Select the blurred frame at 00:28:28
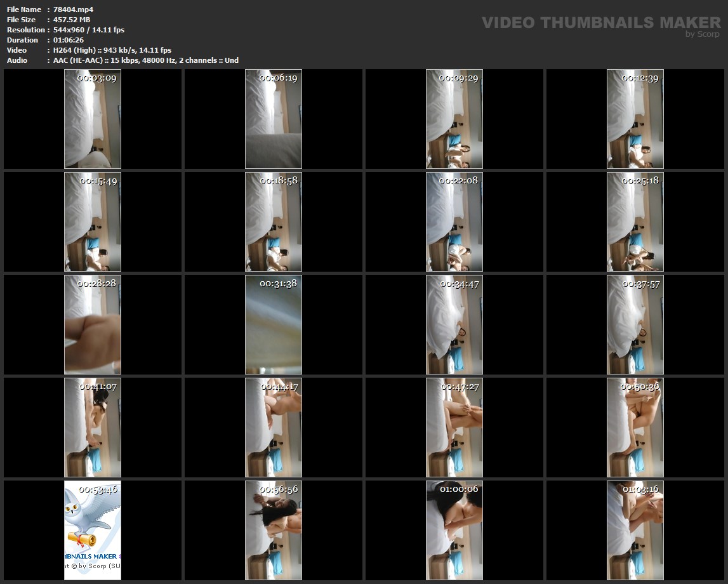 pos(93,324)
